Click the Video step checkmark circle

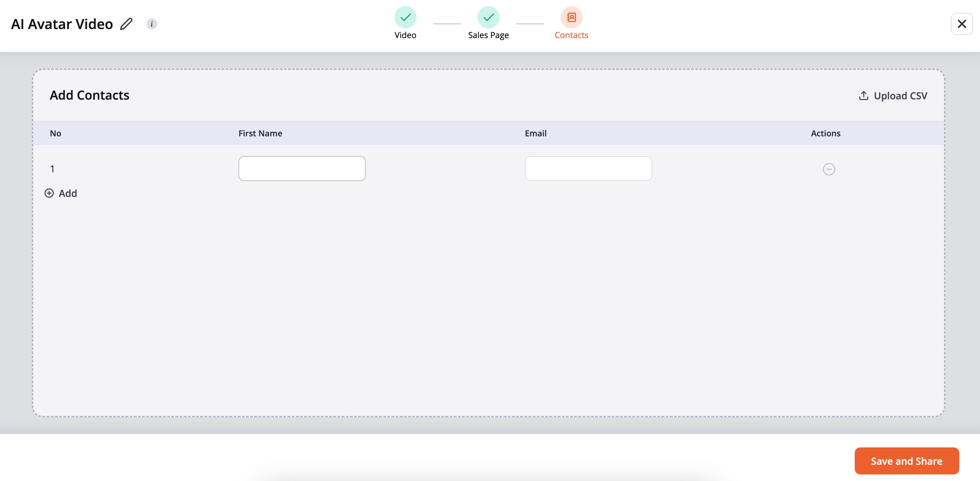coord(405,17)
